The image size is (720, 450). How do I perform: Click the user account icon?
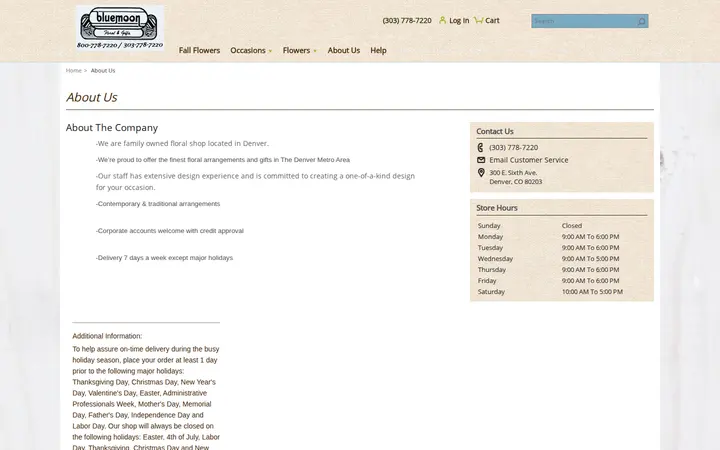point(443,20)
